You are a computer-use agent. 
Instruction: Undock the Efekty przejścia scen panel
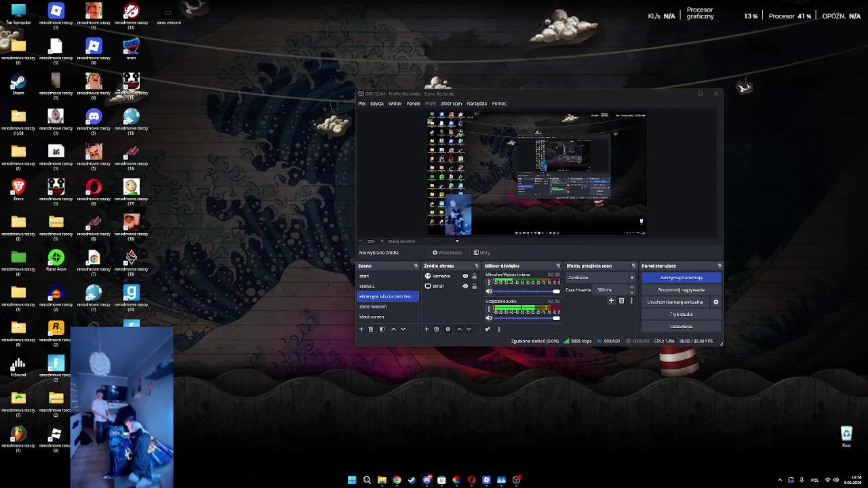(x=633, y=266)
